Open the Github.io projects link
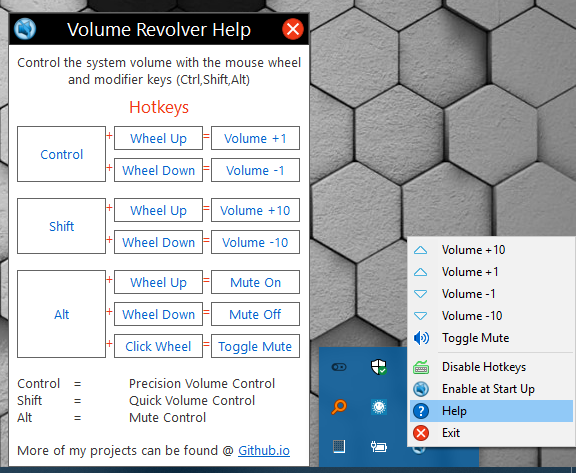This screenshot has width=576, height=473. tap(264, 450)
